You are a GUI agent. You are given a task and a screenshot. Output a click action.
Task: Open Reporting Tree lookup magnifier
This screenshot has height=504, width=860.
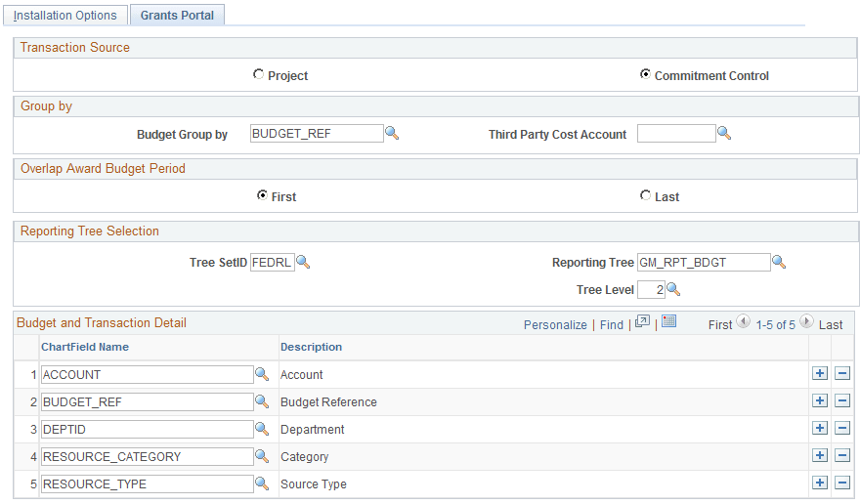(779, 262)
